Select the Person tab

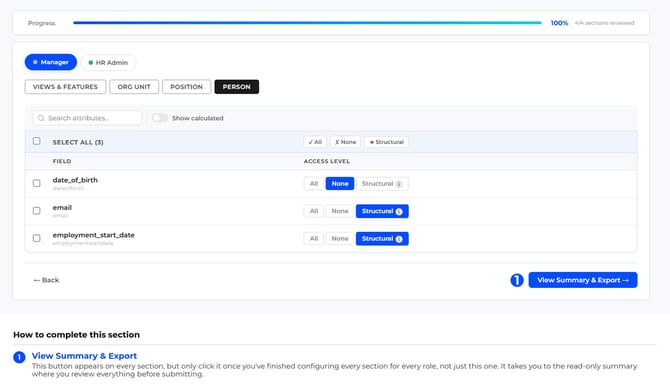[236, 87]
